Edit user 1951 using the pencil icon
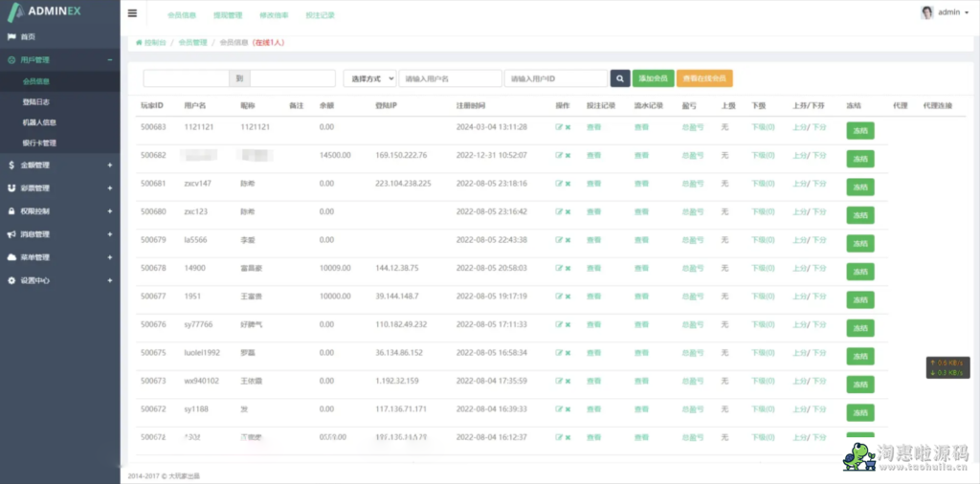 point(559,296)
